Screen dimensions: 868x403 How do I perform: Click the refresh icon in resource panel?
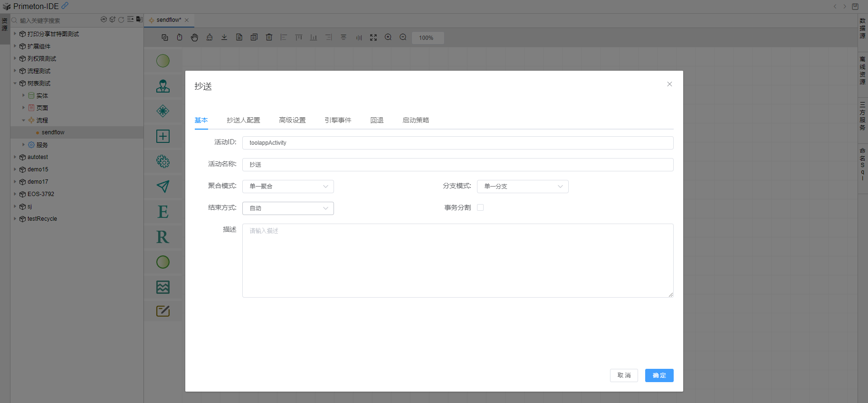(x=121, y=19)
